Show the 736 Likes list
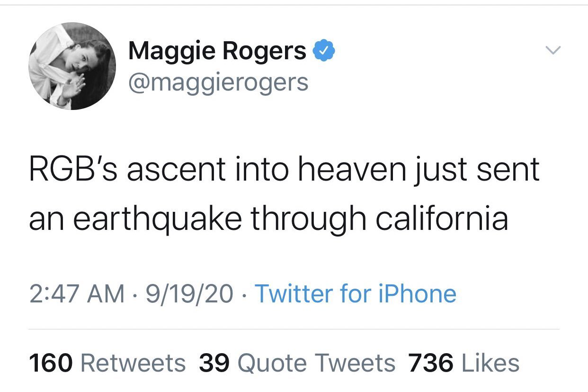 [464, 363]
